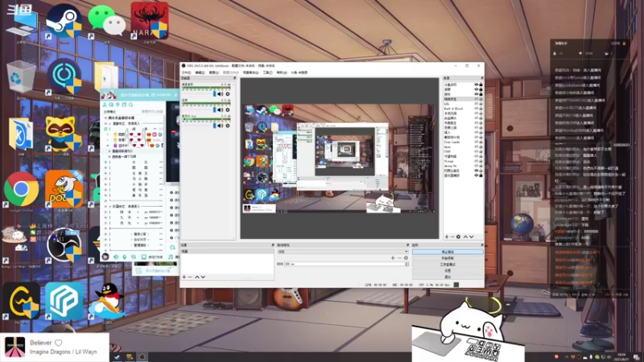The image size is (644, 362).
Task: Click the Exit button in Controls panel
Action: click(448, 277)
